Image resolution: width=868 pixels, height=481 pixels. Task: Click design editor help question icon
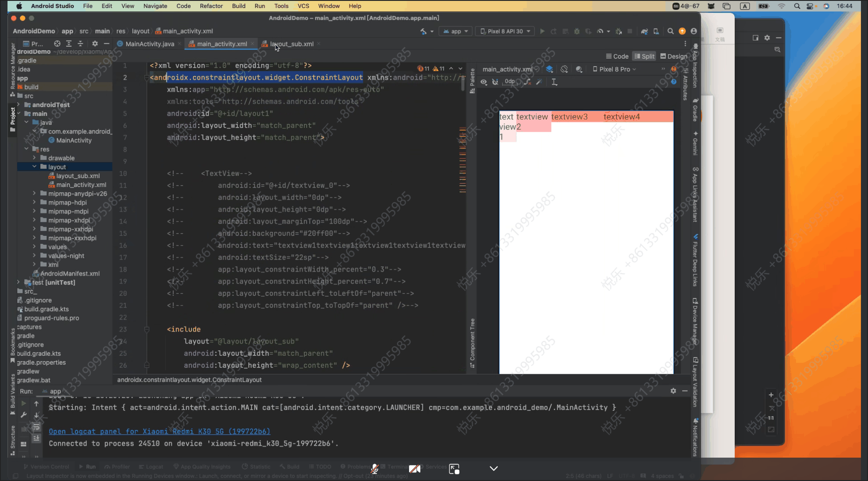point(673,82)
